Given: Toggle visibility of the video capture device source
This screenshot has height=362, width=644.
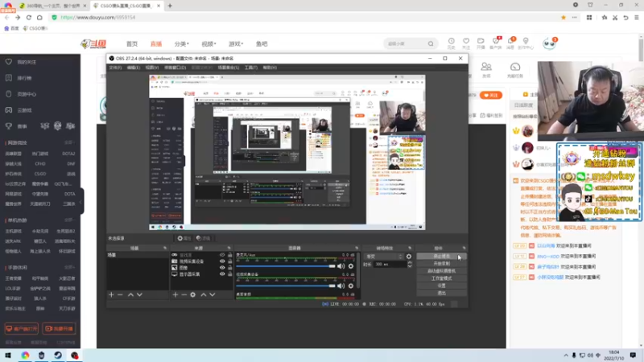Looking at the screenshot, I should point(222,261).
